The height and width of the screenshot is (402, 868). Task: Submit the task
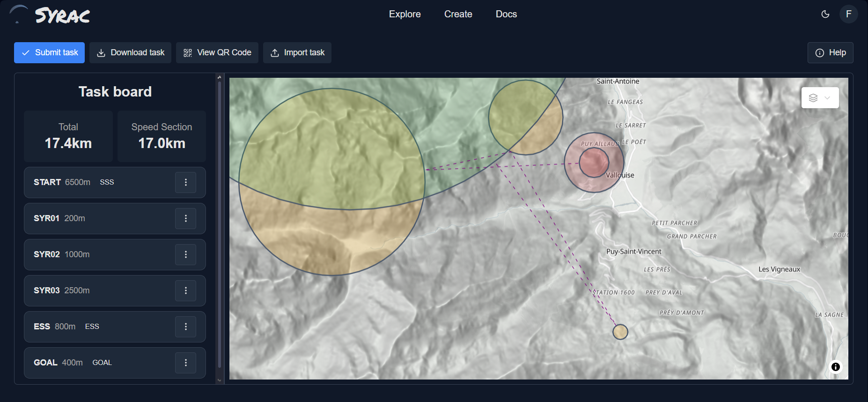point(50,52)
